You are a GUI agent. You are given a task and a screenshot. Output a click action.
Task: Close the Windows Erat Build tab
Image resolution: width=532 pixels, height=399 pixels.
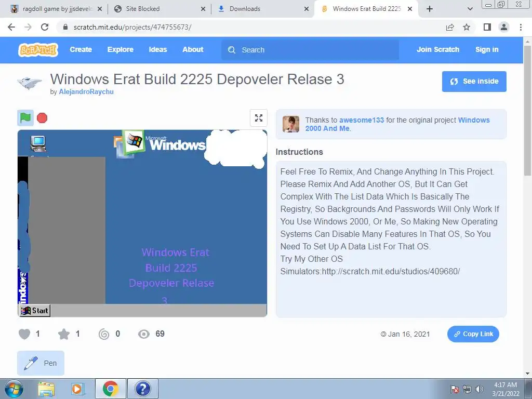pyautogui.click(x=410, y=9)
